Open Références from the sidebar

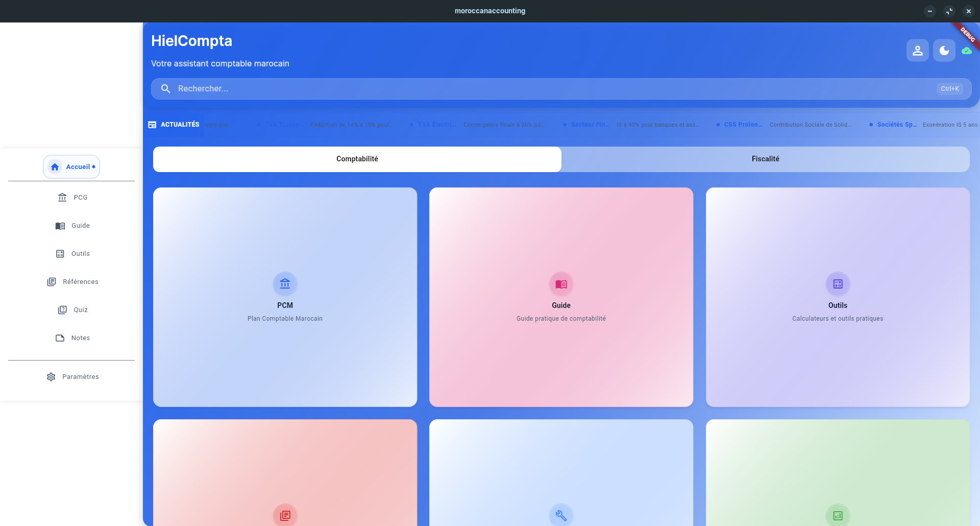click(x=71, y=282)
